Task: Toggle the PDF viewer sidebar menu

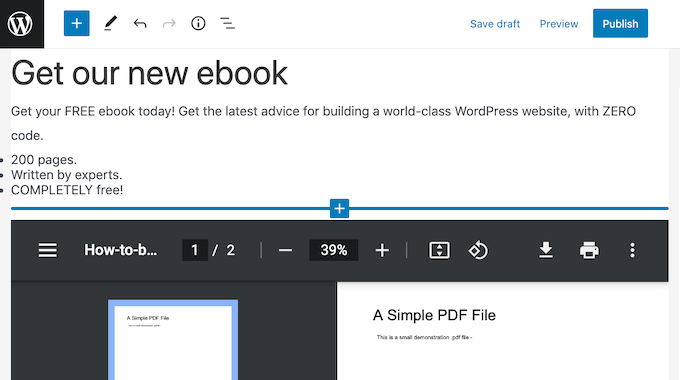Action: tap(48, 250)
